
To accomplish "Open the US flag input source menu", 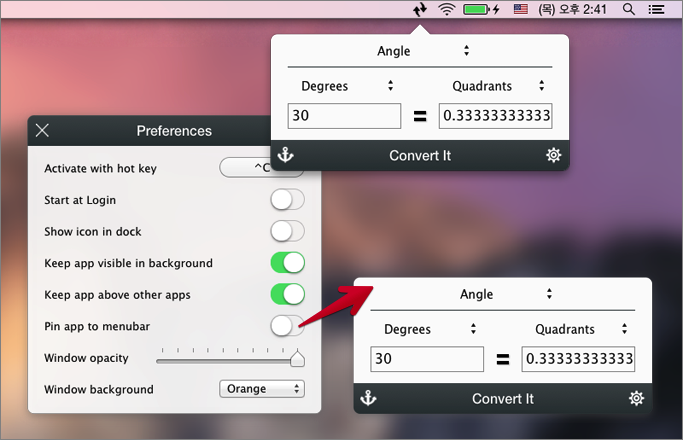I will [x=521, y=9].
